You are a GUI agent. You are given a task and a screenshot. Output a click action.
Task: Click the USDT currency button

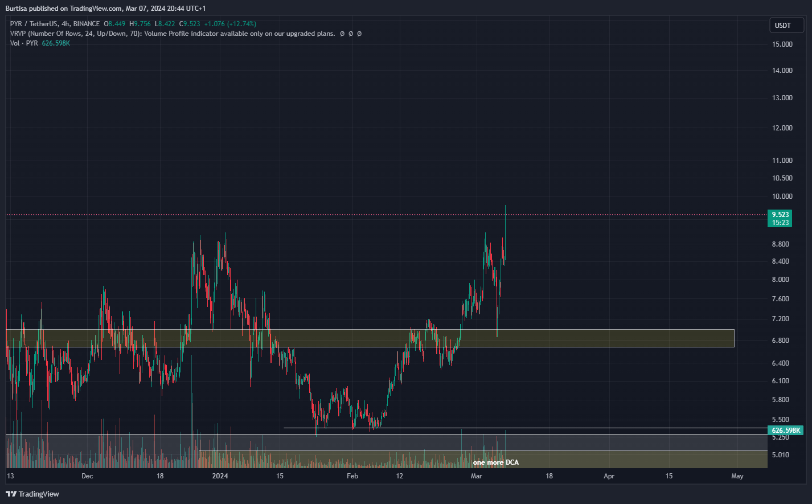pos(786,25)
